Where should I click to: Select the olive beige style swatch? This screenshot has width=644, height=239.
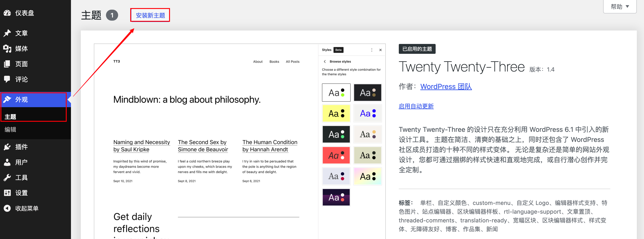tap(368, 155)
